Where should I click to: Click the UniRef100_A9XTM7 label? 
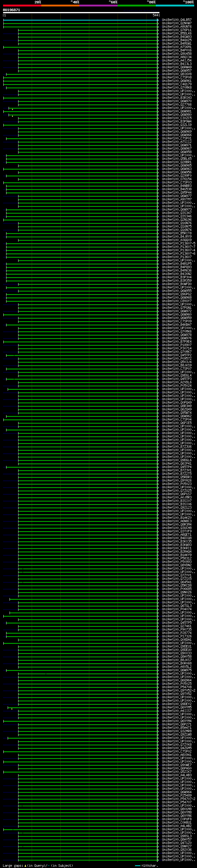[x=177, y=199]
